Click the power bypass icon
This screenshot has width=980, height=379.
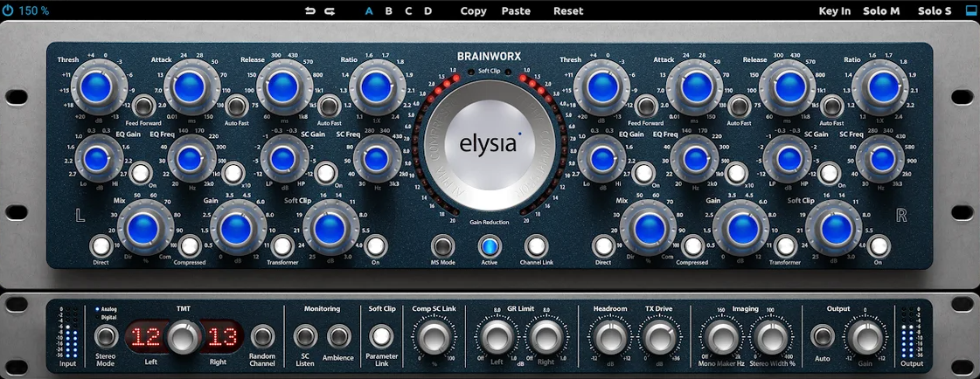(8, 10)
